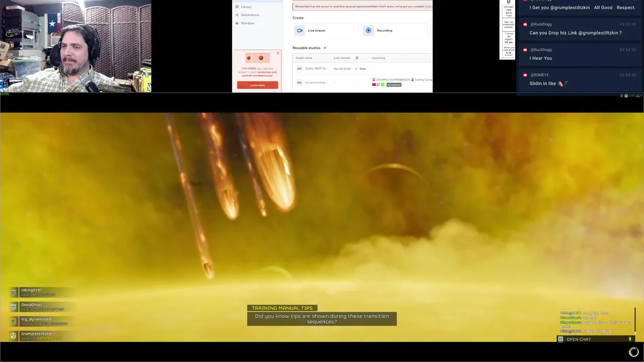
Task: Click the @R0ME13 username in chat
Action: click(x=539, y=75)
